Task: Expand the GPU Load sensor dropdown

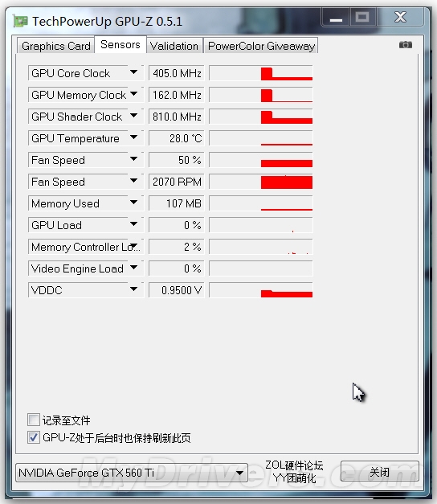Action: tap(134, 224)
